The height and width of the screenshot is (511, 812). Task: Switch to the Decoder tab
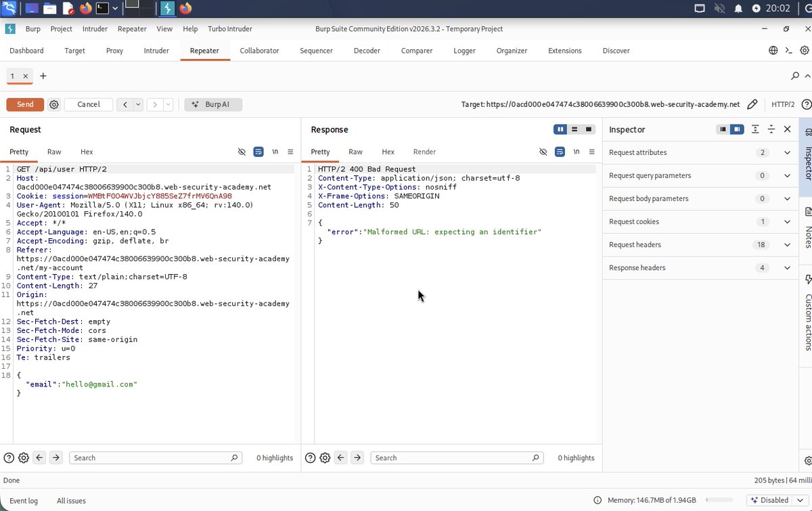(368, 51)
